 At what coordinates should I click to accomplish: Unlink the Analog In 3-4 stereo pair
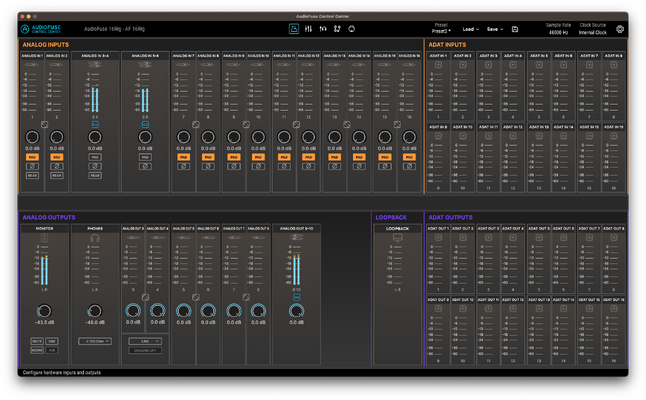[x=95, y=124]
